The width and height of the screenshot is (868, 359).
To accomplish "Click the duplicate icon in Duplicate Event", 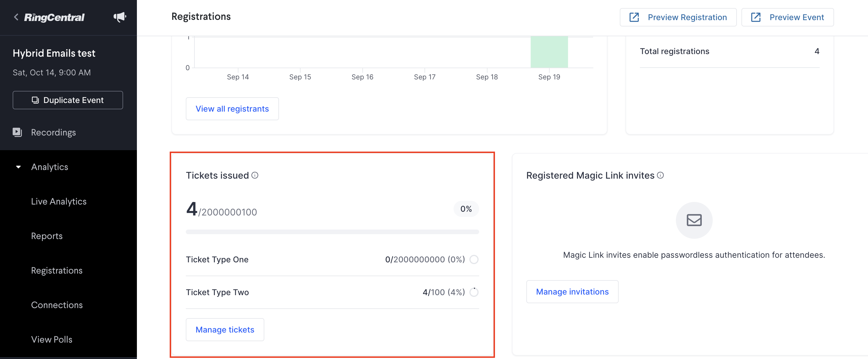I will pyautogui.click(x=35, y=100).
